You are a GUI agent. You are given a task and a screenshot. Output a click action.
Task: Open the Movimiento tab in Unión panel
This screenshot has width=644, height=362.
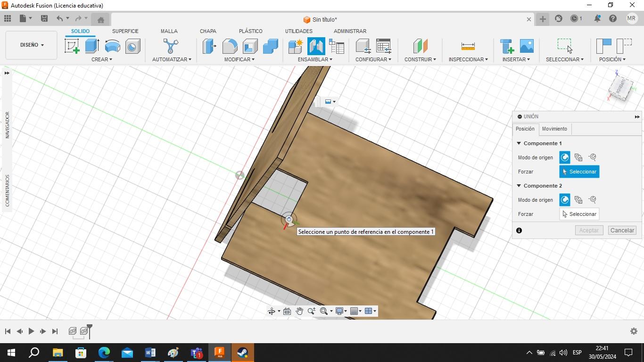click(x=554, y=129)
